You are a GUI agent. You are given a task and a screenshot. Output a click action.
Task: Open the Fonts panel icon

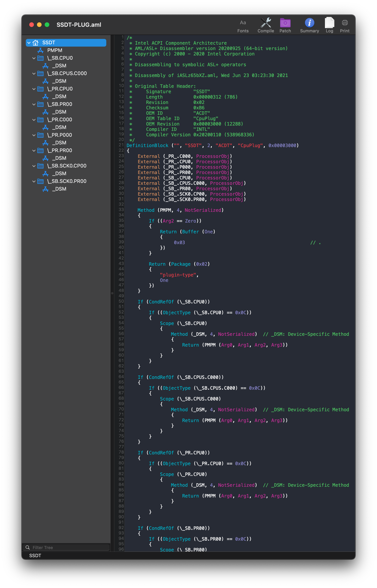coord(243,23)
